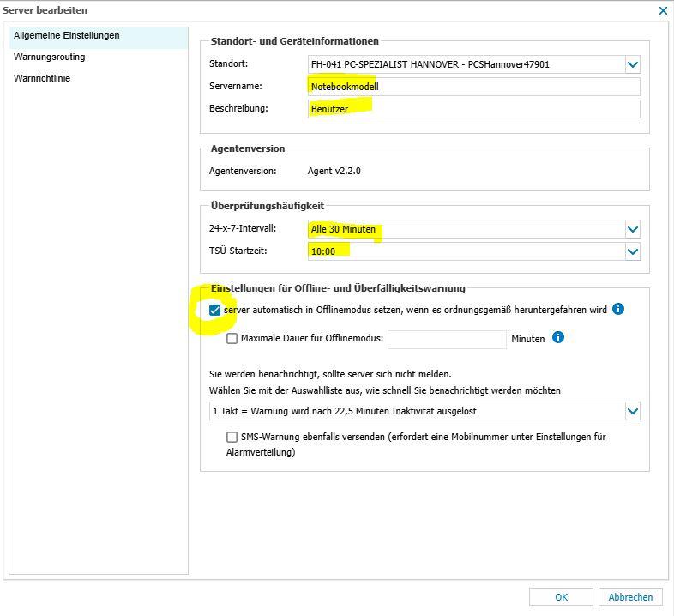This screenshot has width=674, height=616.
Task: Confirm changes with OK button
Action: coord(561,597)
